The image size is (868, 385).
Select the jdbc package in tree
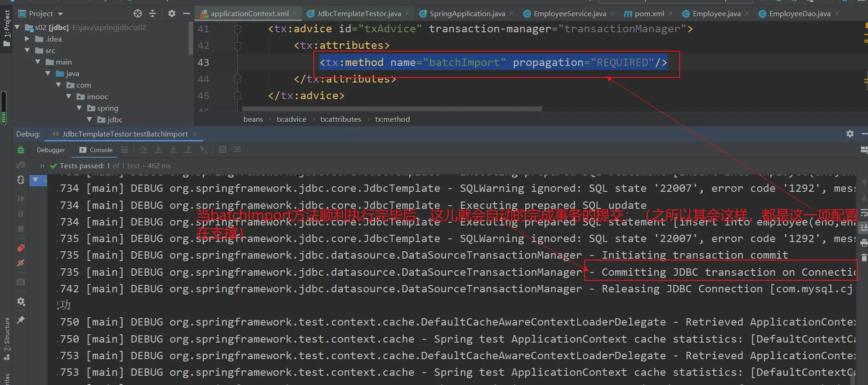tap(115, 119)
